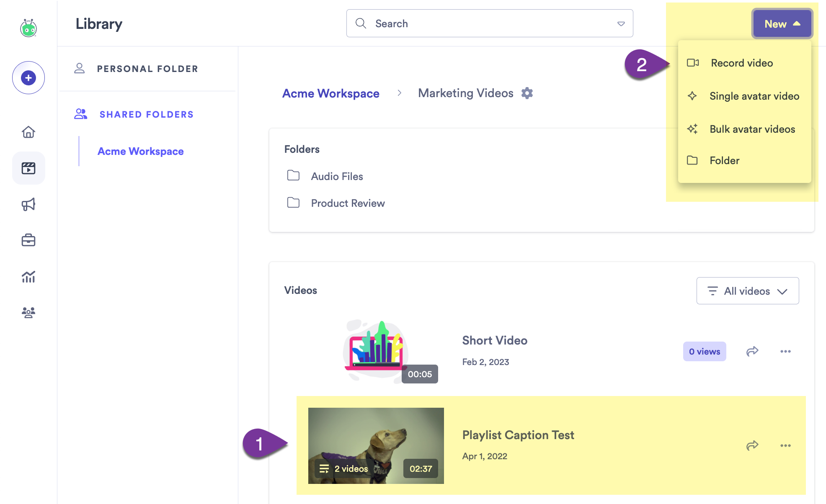This screenshot has height=504, width=826.
Task: Open the Library video icon in sidebar
Action: (x=28, y=168)
